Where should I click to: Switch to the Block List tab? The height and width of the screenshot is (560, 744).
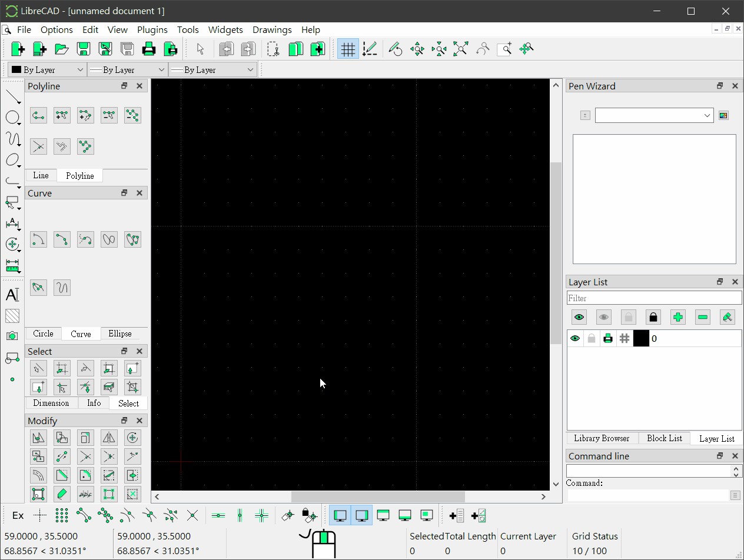664,438
